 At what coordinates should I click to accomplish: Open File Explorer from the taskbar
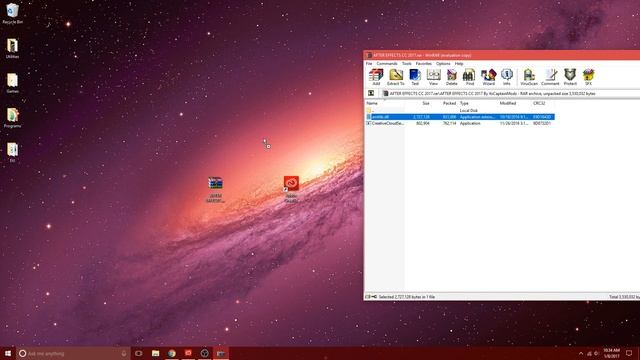tap(156, 353)
